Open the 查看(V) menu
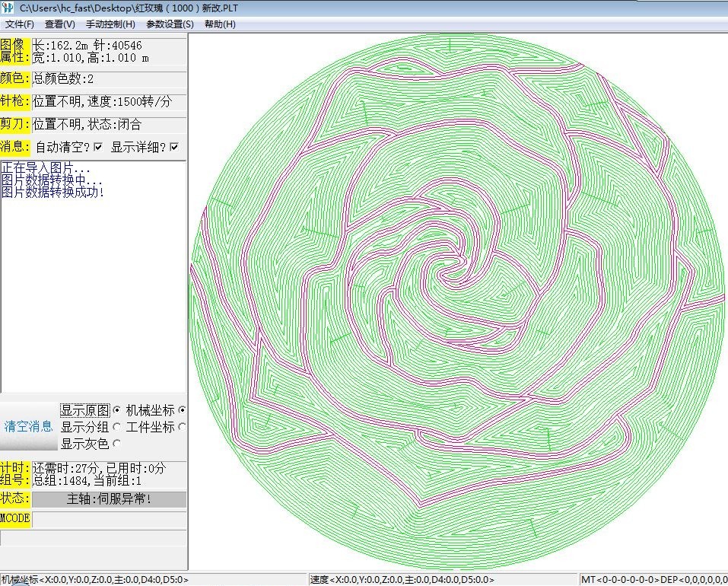The width and height of the screenshot is (728, 586). 60,24
